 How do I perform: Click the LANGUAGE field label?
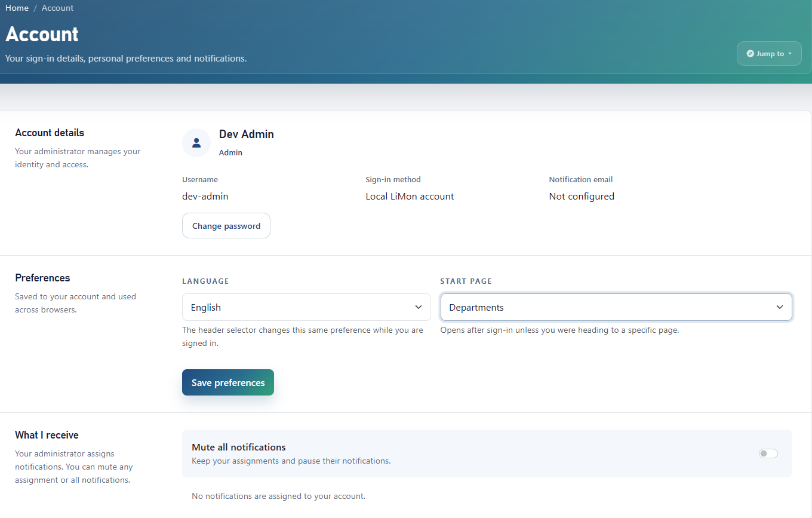[205, 281]
